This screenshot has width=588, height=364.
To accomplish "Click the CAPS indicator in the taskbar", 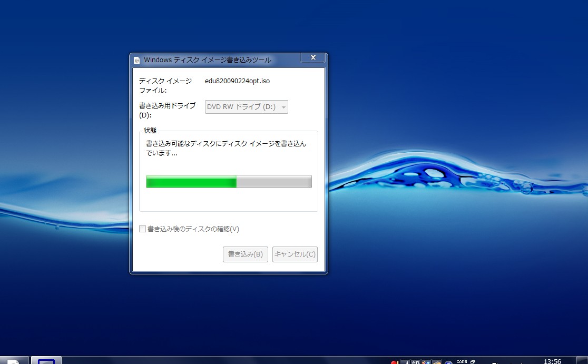I will tap(462, 362).
